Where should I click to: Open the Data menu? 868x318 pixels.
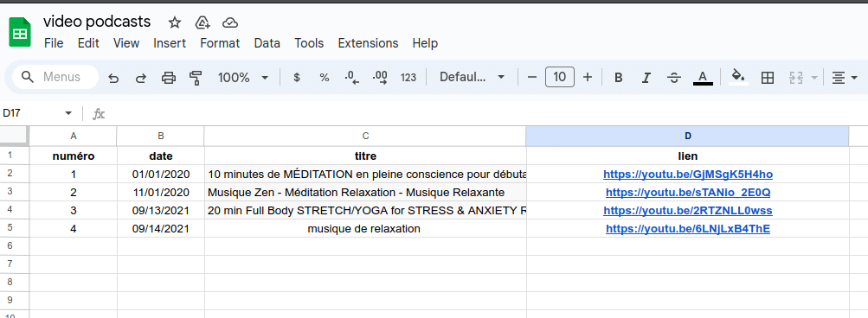[267, 43]
